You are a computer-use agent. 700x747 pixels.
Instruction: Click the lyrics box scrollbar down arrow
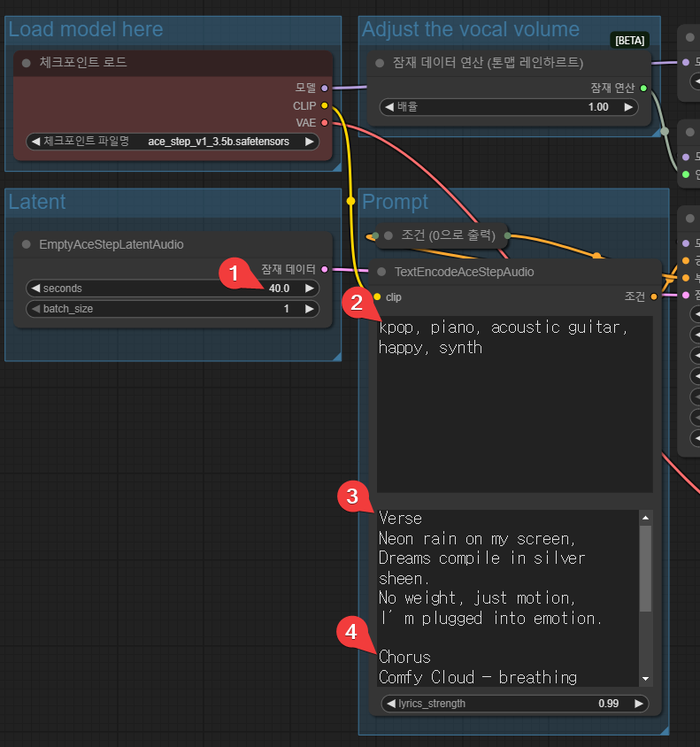click(645, 679)
